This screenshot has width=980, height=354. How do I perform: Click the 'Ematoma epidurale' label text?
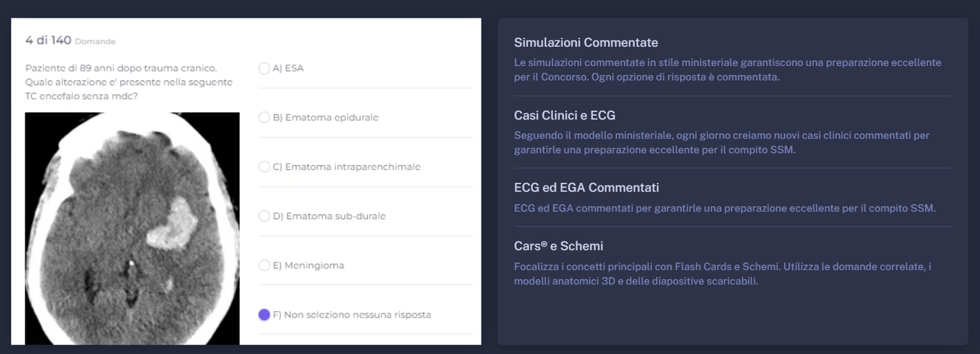(331, 118)
